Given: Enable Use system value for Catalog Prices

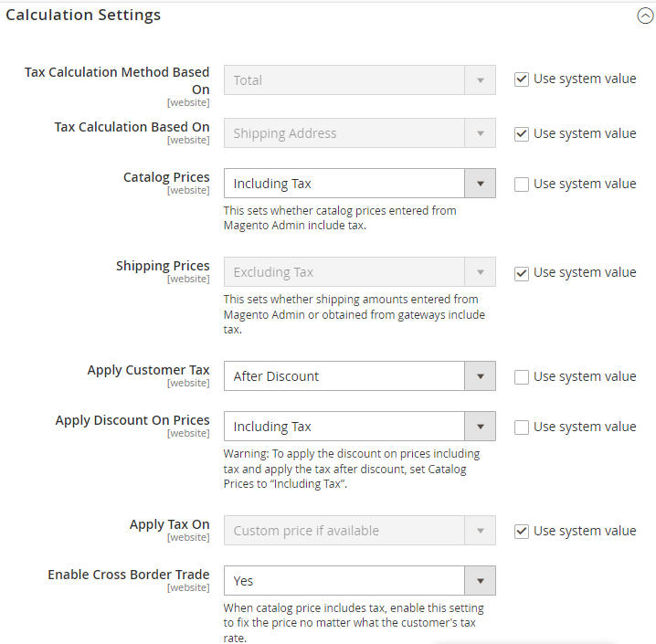Looking at the screenshot, I should coord(522,184).
